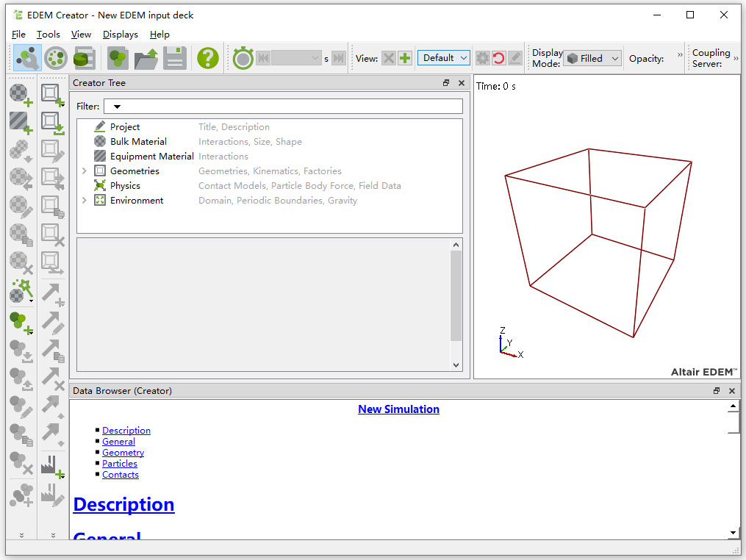Screen dimensions: 746x560
Task: Click the new simulation green spheres icon
Action: (118, 58)
